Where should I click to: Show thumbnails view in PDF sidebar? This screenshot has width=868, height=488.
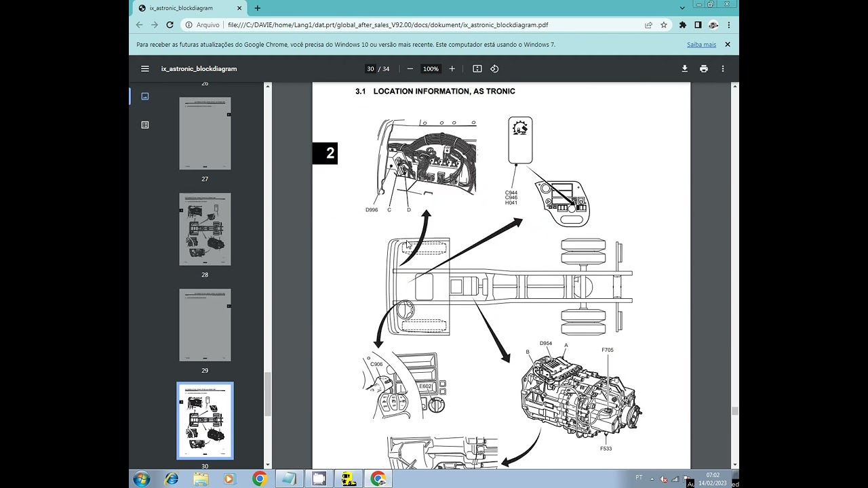coord(144,96)
